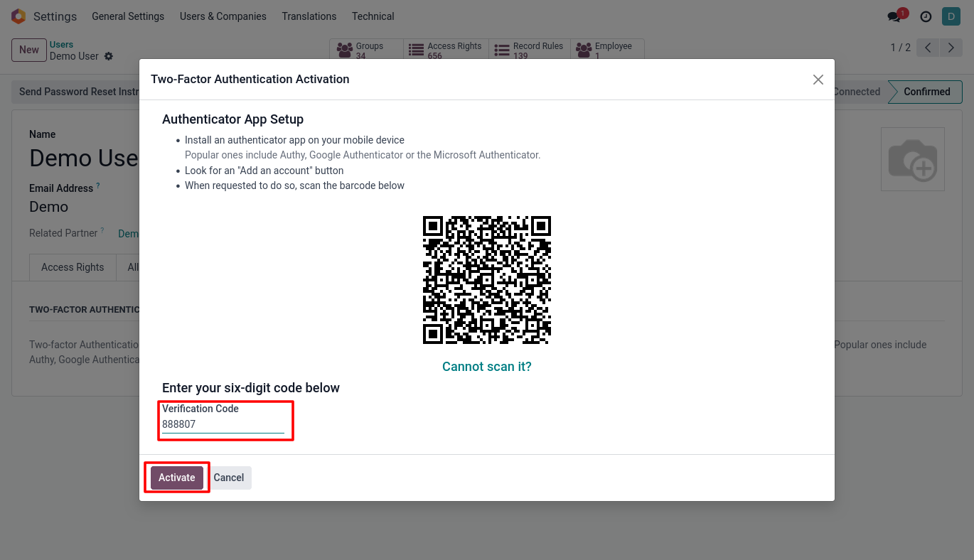
Task: Open the Record Rules stat button
Action: tap(530, 50)
